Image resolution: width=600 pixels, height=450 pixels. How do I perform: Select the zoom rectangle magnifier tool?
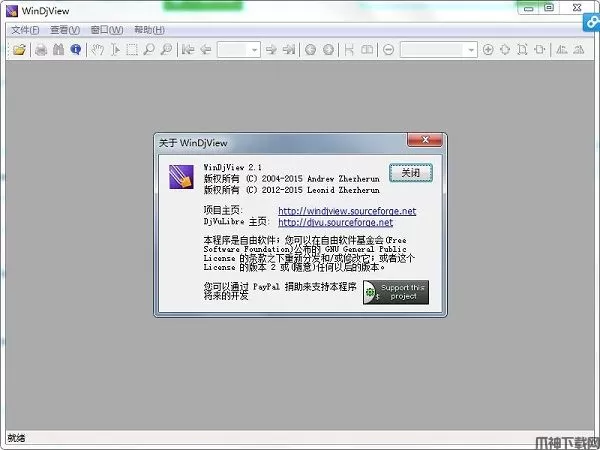[166, 50]
